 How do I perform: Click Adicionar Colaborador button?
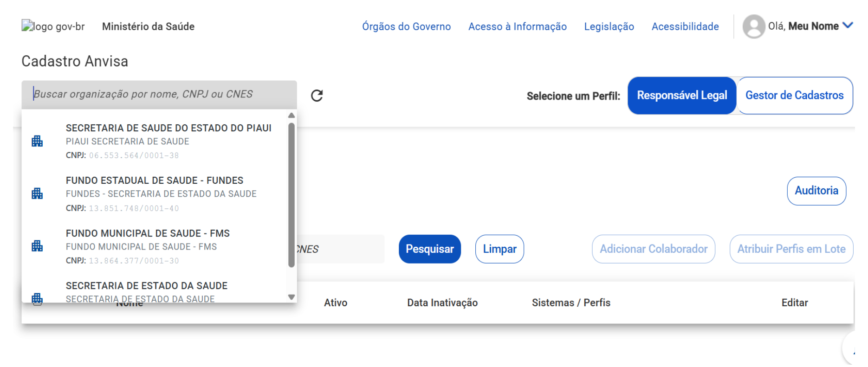(x=654, y=249)
